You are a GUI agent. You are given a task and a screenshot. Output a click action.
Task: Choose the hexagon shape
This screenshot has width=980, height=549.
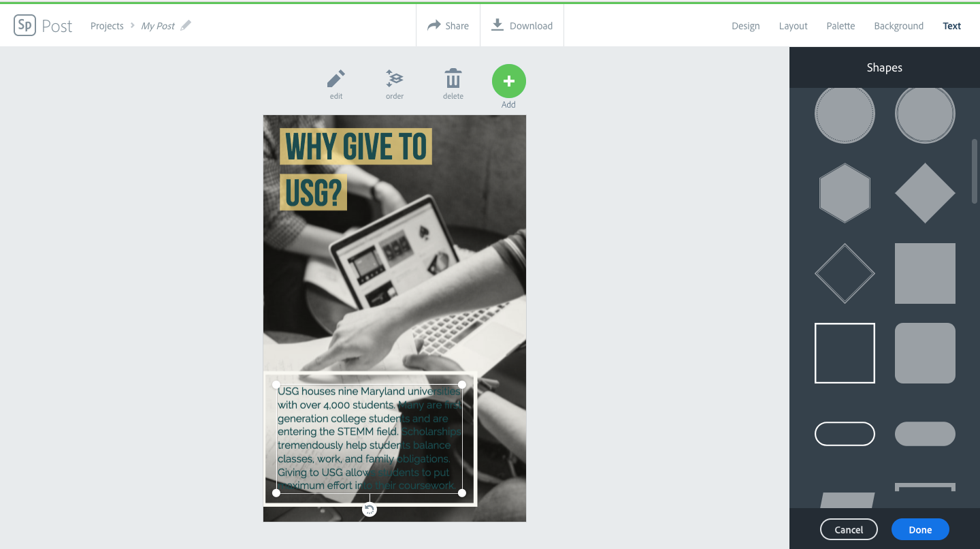(x=845, y=193)
